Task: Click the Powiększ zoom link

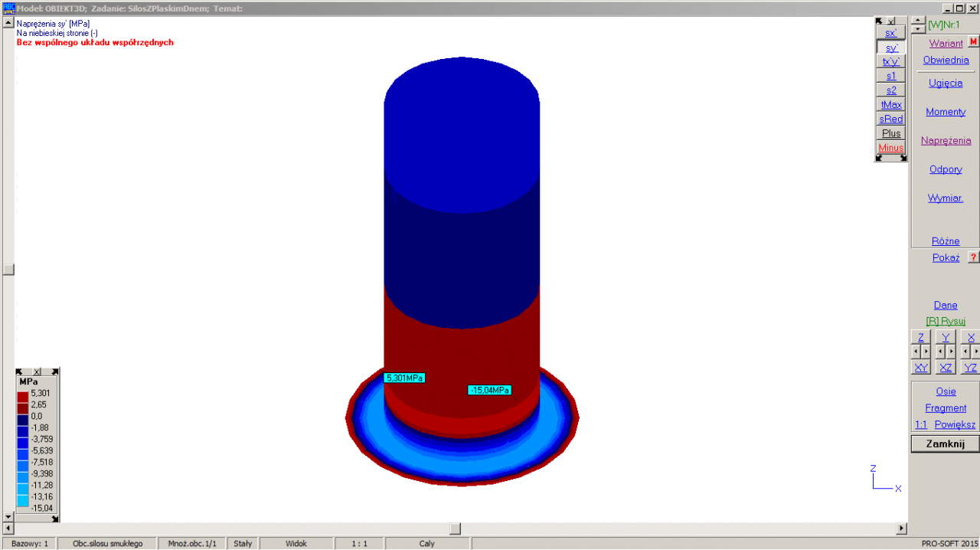Action: [x=955, y=424]
